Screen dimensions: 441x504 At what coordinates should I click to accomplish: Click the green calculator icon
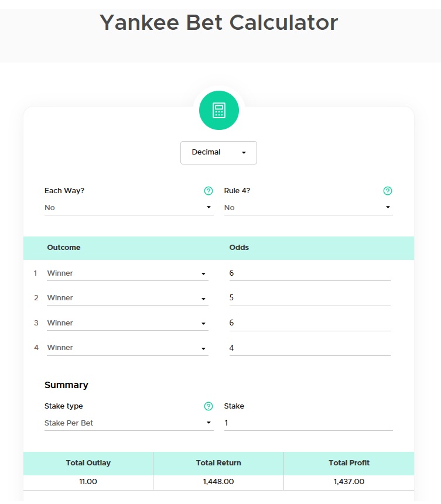click(218, 110)
